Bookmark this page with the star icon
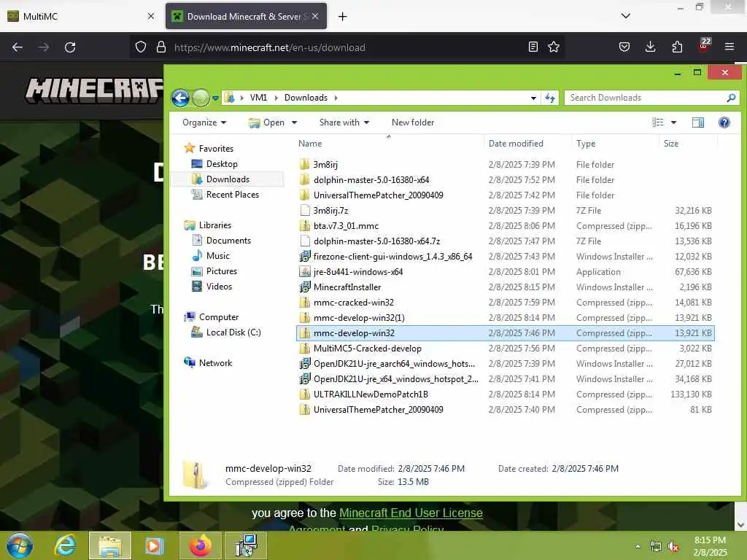The height and width of the screenshot is (560, 747). 554,47
